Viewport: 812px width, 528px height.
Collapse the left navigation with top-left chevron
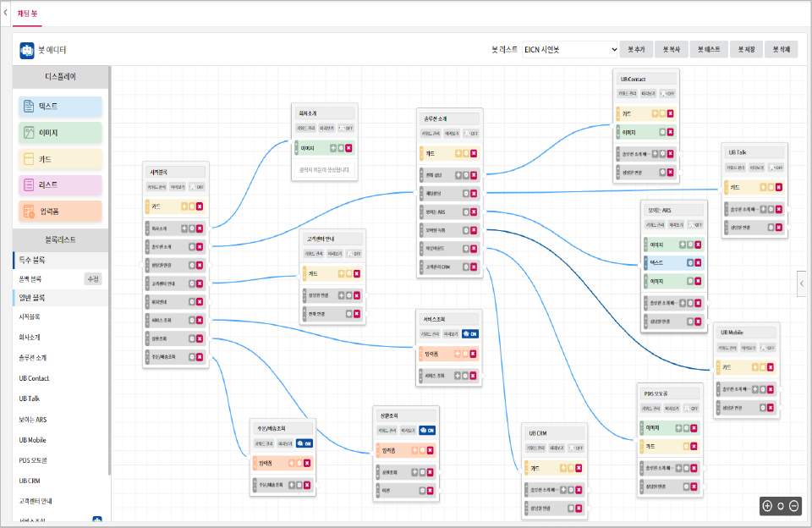coord(5,13)
